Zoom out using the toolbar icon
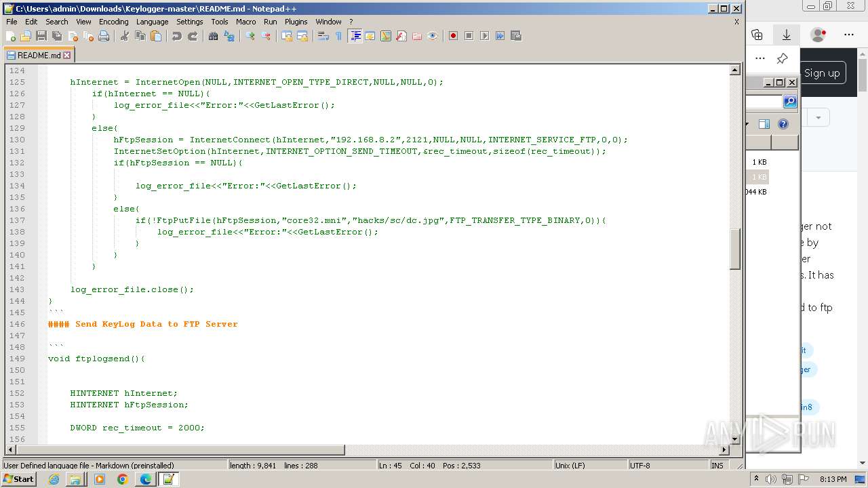The height and width of the screenshot is (488, 868). [266, 36]
